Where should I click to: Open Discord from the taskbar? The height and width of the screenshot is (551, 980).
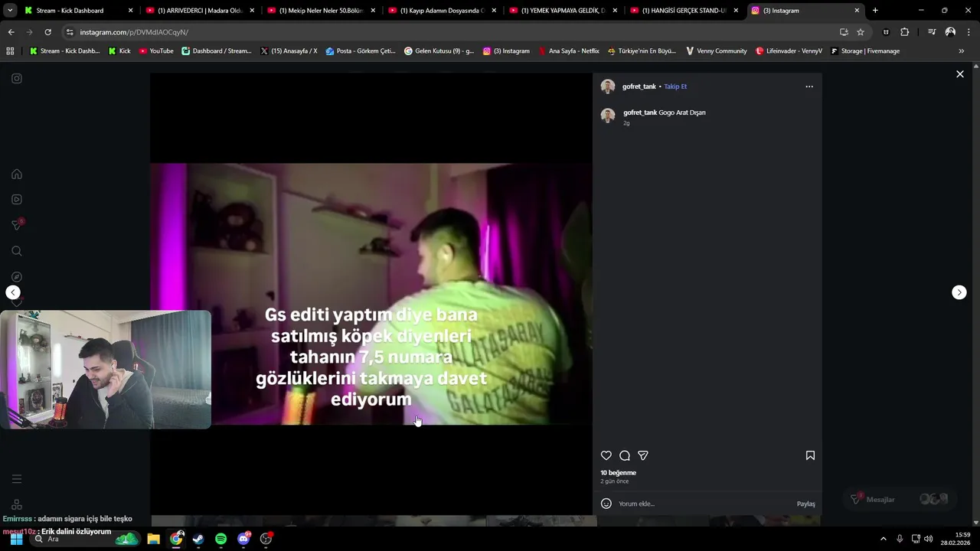tap(243, 539)
